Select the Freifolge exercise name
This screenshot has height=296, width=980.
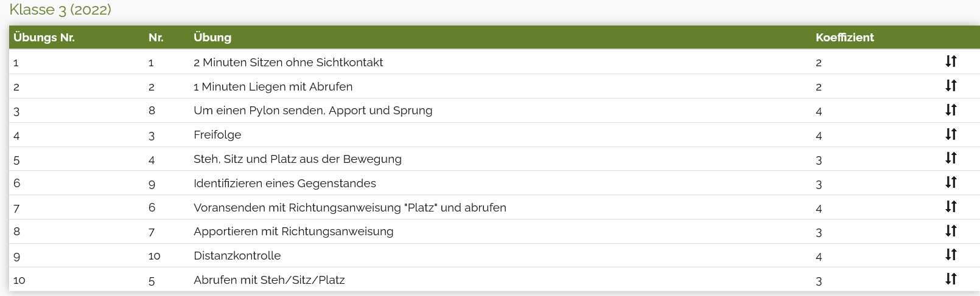pyautogui.click(x=217, y=134)
